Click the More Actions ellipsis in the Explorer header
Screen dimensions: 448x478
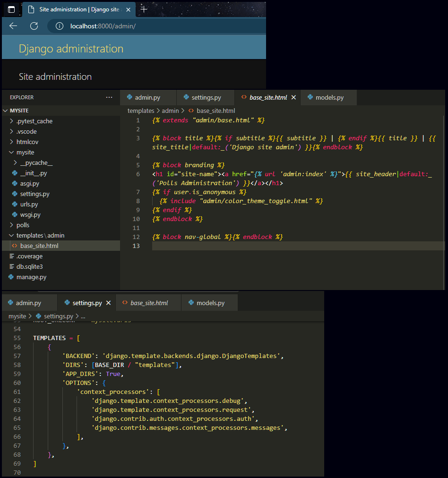[x=109, y=97]
